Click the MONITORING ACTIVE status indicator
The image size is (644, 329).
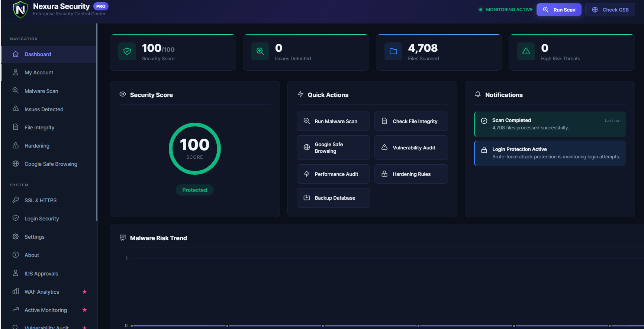click(x=506, y=10)
